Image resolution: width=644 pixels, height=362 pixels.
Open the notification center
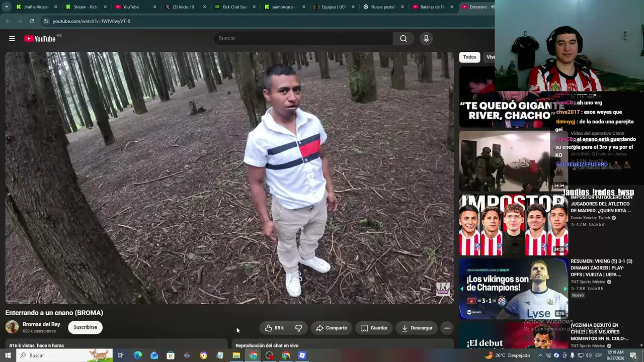[x=633, y=355]
